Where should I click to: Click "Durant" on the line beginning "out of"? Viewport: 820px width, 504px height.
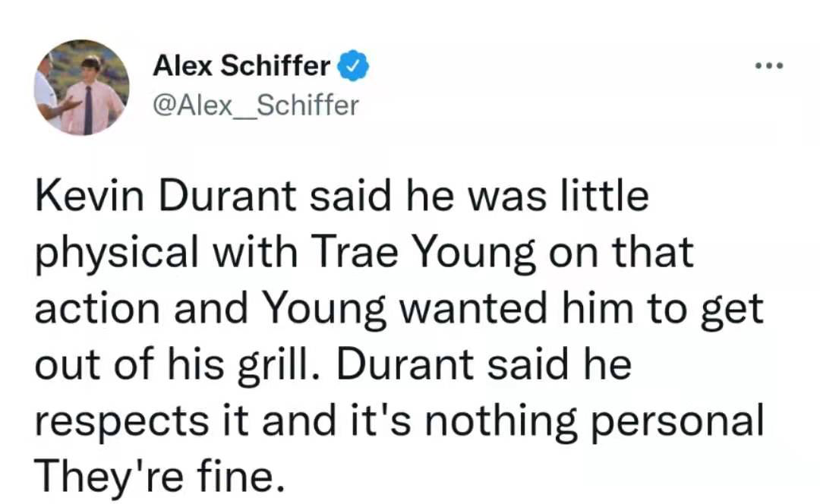pos(405,365)
